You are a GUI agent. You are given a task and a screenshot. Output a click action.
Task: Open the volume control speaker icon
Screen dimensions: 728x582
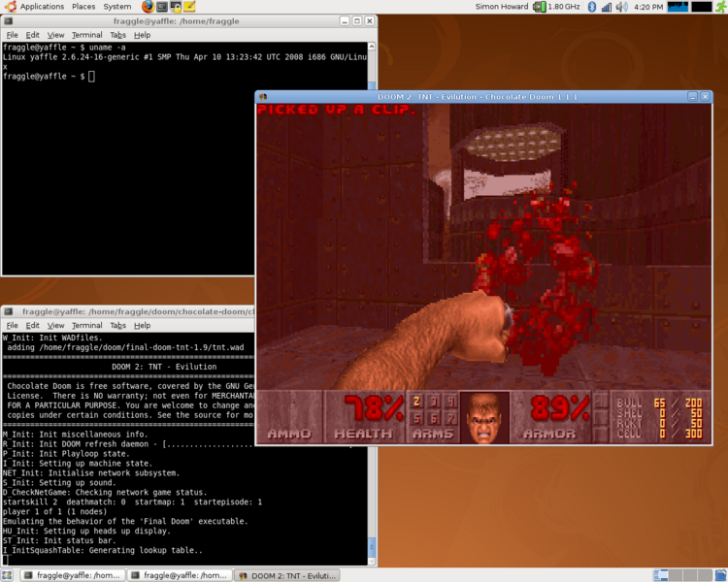pos(622,7)
